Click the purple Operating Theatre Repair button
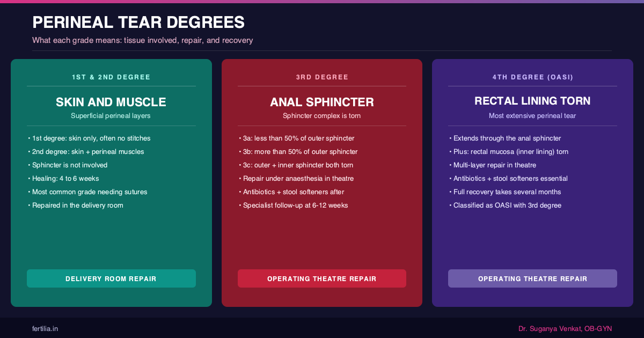The width and height of the screenshot is (644, 338). click(x=532, y=278)
